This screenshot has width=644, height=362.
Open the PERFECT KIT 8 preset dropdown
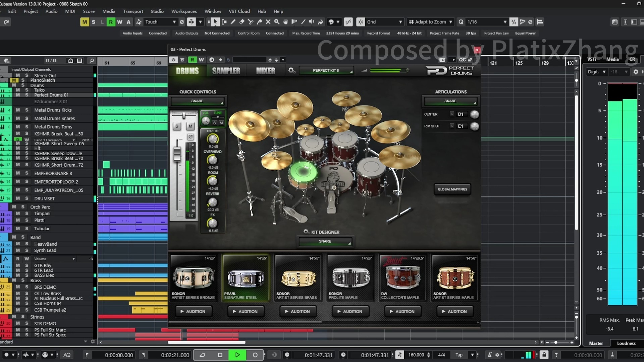326,70
